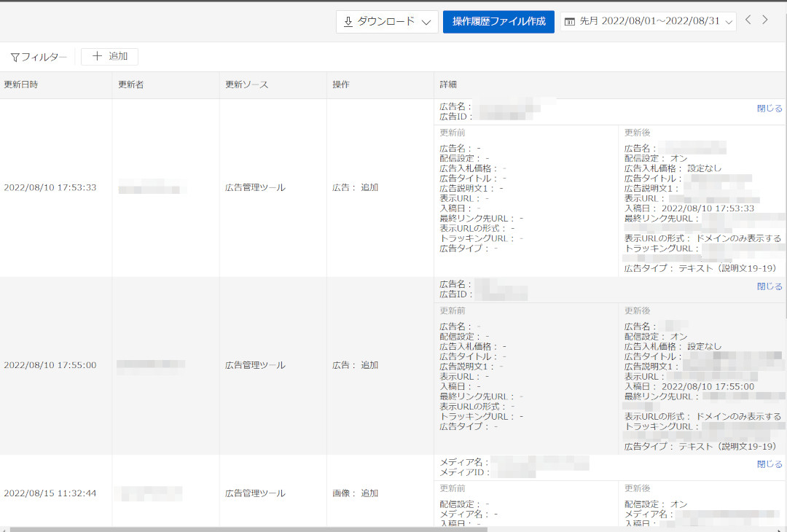Screen dimensions: 787x532
Task: Close details of the 17:55:00 entry via 閉じる
Action: (x=770, y=286)
